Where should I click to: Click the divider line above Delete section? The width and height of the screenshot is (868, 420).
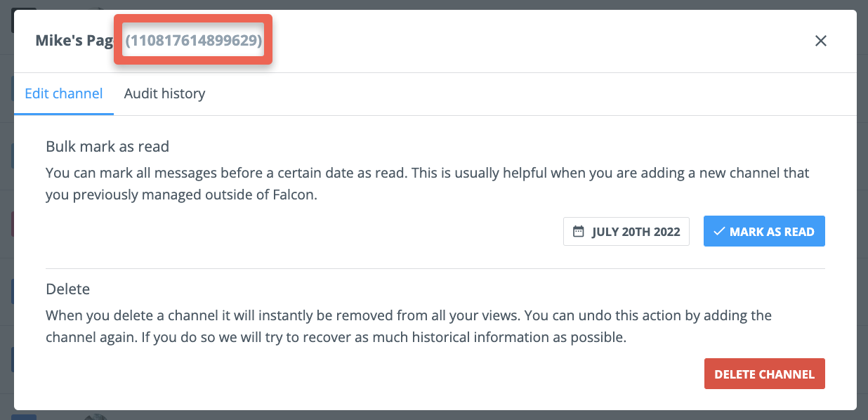tap(435, 268)
